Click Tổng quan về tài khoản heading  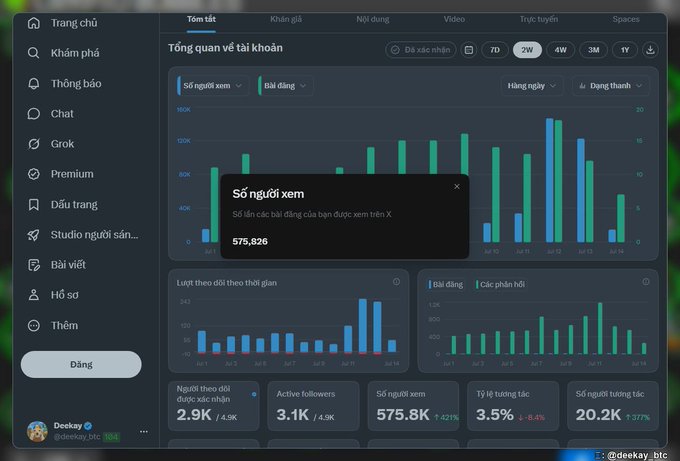click(x=225, y=48)
